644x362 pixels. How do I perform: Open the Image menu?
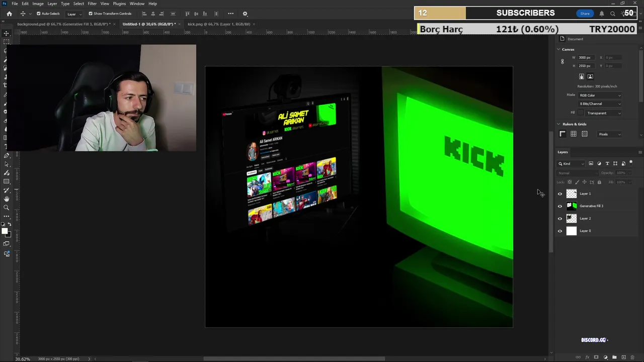pos(38,4)
